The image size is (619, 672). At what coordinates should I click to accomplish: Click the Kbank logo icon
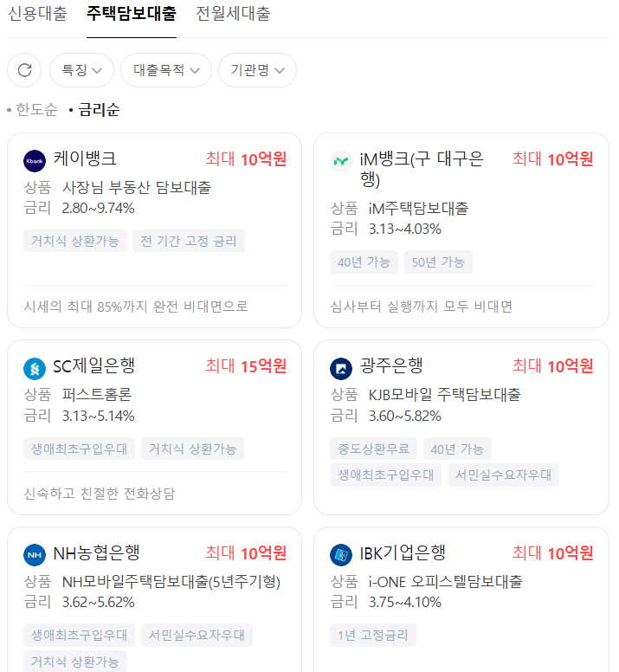pos(35,161)
